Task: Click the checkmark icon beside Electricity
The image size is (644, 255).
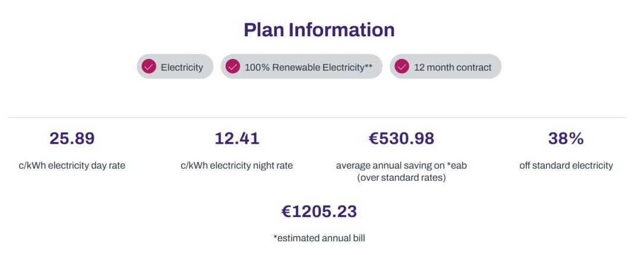Action: pos(149,67)
